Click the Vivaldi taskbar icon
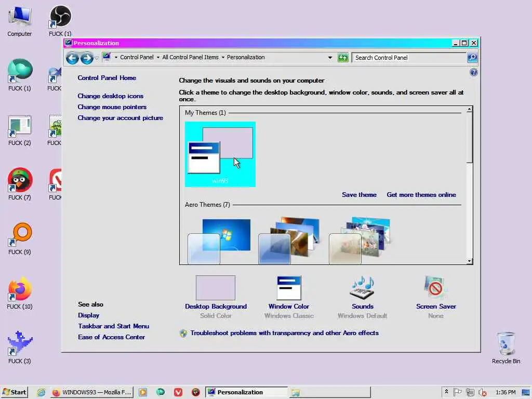532x399 pixels. [x=178, y=392]
